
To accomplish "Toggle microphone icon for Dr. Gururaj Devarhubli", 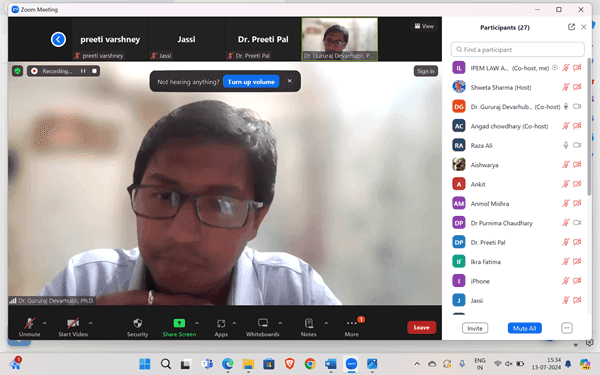I will pyautogui.click(x=566, y=107).
